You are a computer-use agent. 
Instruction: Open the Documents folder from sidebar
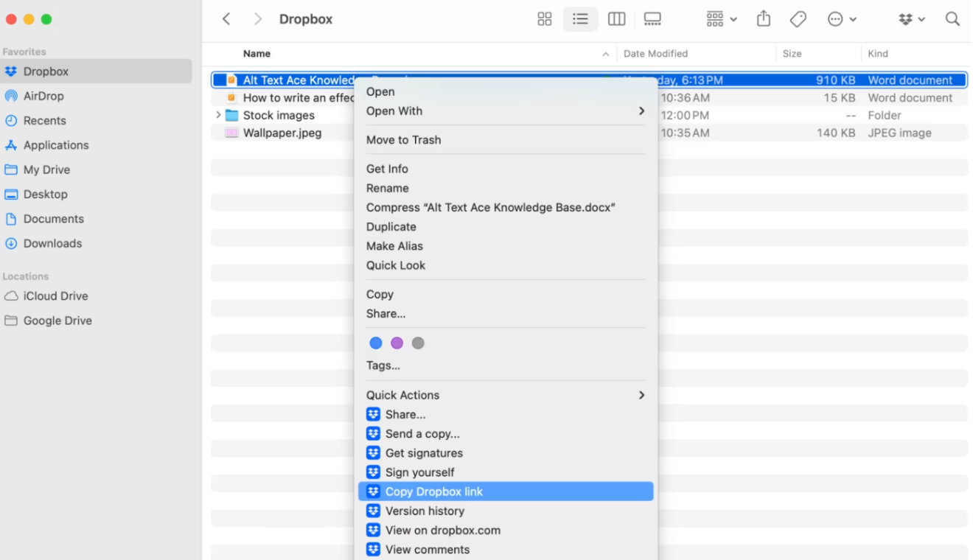pyautogui.click(x=57, y=218)
